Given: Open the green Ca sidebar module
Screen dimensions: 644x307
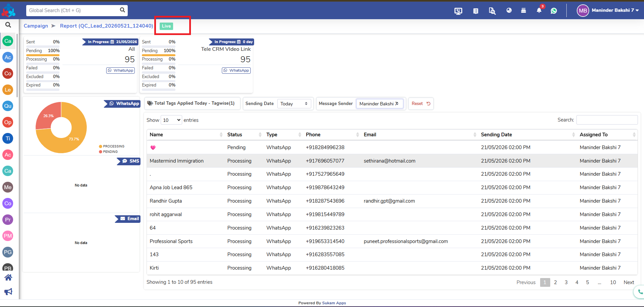Looking at the screenshot, I should (8, 41).
